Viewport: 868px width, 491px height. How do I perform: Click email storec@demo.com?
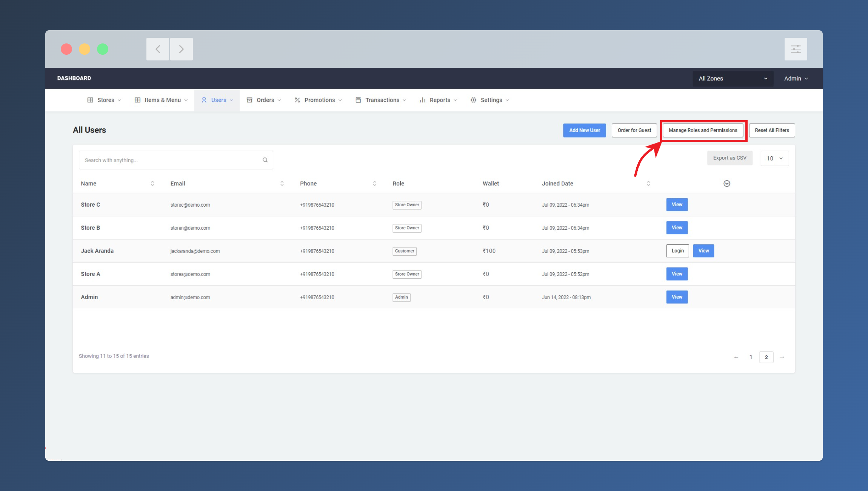point(190,205)
